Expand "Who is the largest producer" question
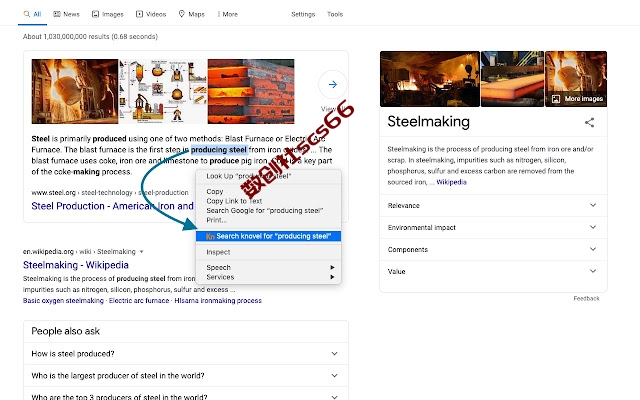This screenshot has width=640, height=400. [186, 376]
